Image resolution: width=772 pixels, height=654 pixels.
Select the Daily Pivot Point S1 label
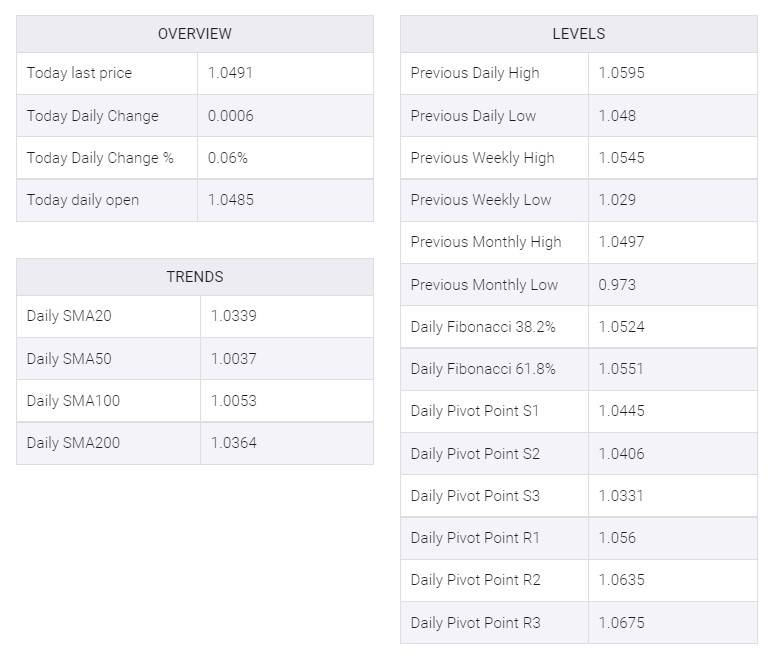[475, 411]
